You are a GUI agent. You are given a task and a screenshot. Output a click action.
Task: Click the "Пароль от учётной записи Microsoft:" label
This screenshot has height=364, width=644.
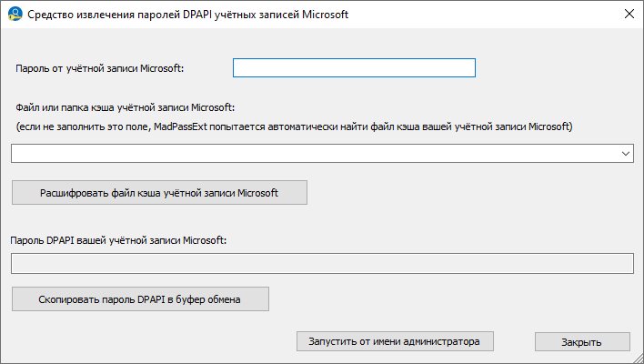(x=100, y=68)
